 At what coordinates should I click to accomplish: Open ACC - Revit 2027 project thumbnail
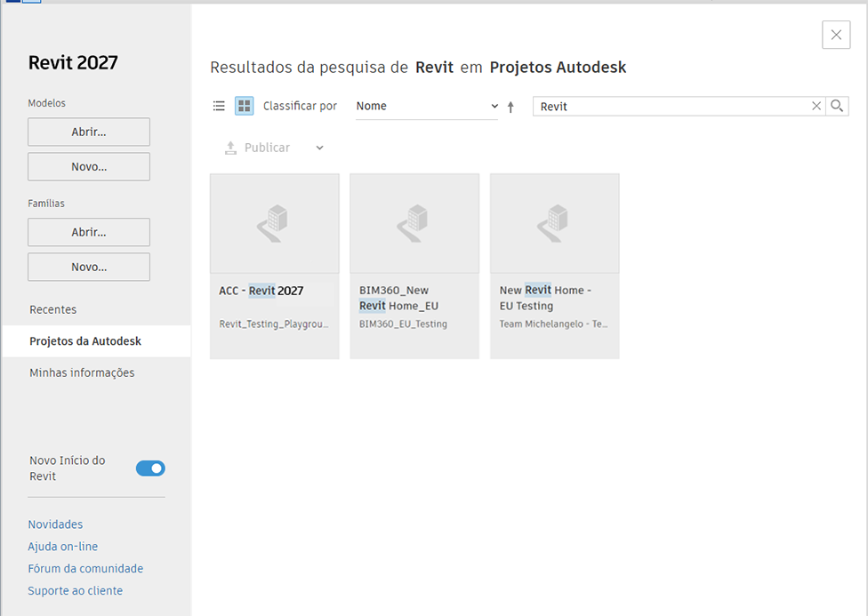[275, 224]
